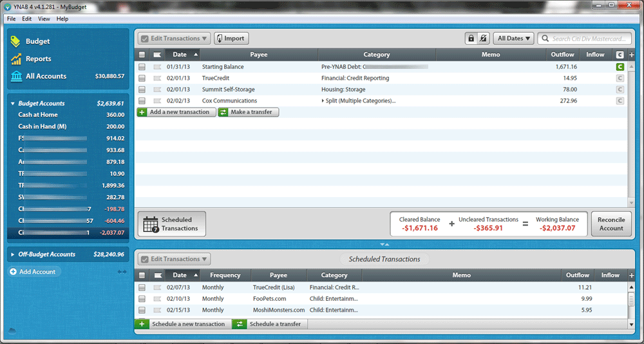The height and width of the screenshot is (344, 644).
Task: Open the Reports chart icon
Action: (x=15, y=59)
